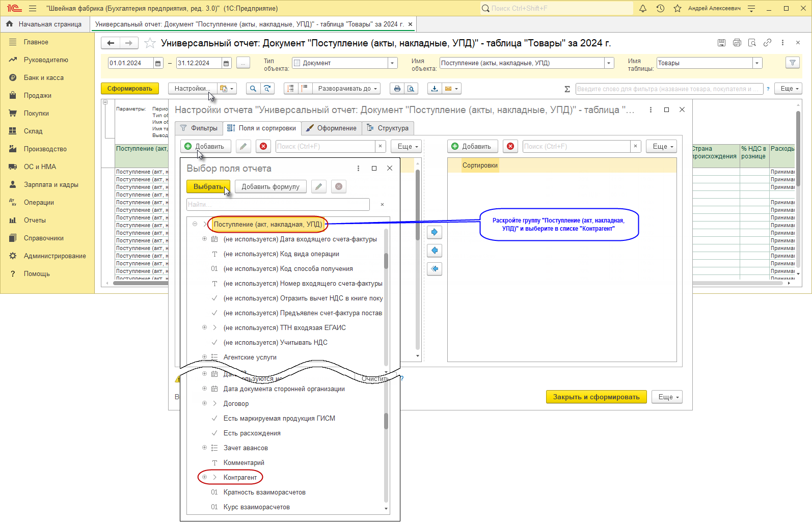Open history clock icon in title bar
This screenshot has height=523, width=812.
660,8
